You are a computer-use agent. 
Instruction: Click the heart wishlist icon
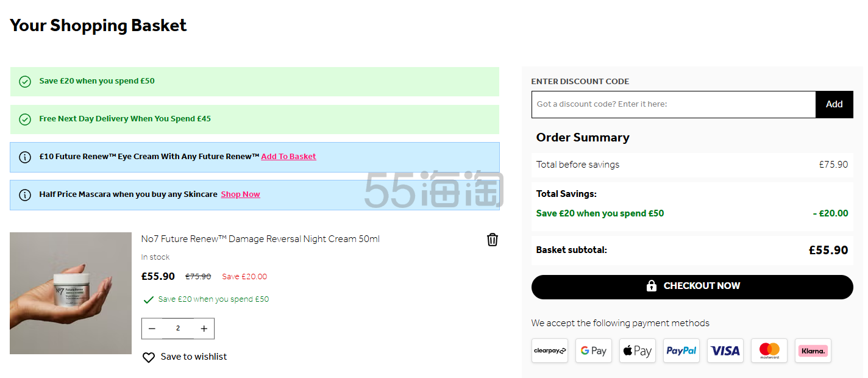point(149,357)
